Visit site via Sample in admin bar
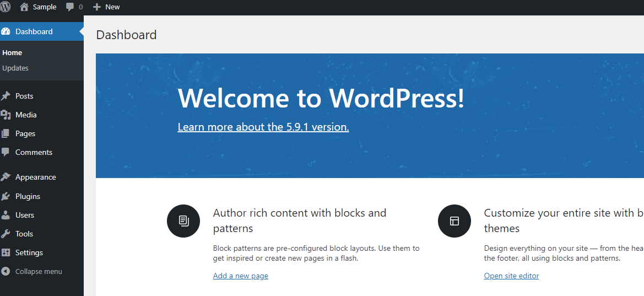Image resolution: width=644 pixels, height=296 pixels. (45, 7)
